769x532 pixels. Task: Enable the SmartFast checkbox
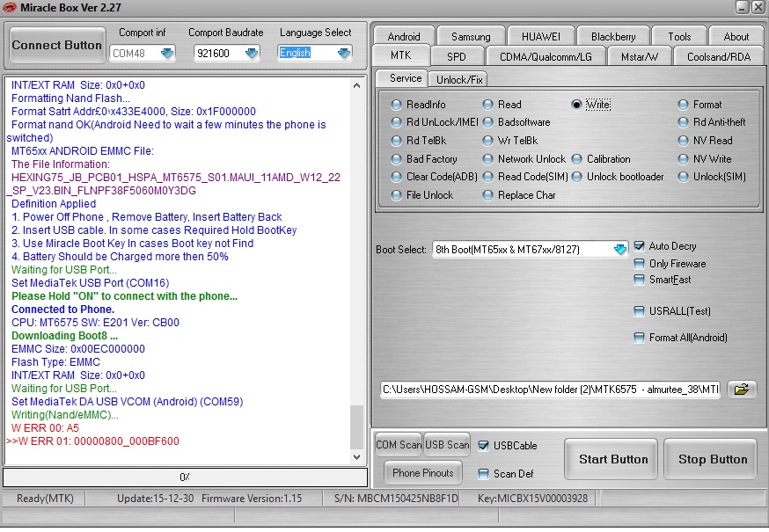pyautogui.click(x=639, y=280)
